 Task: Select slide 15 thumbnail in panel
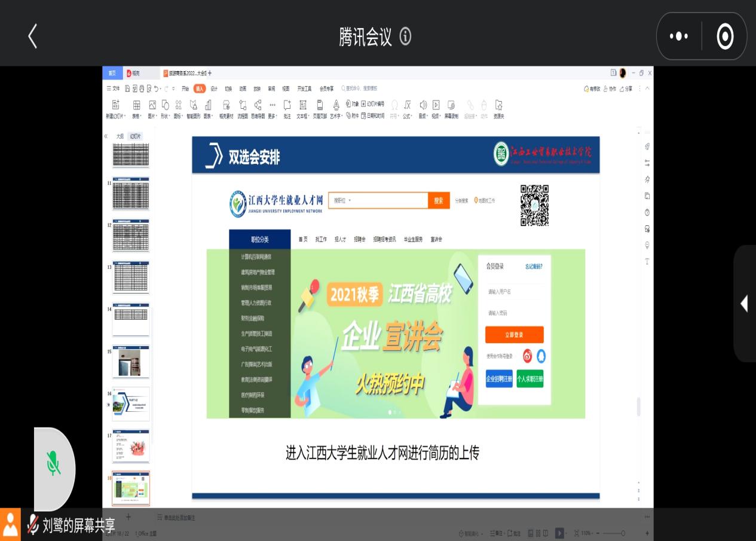(x=131, y=363)
